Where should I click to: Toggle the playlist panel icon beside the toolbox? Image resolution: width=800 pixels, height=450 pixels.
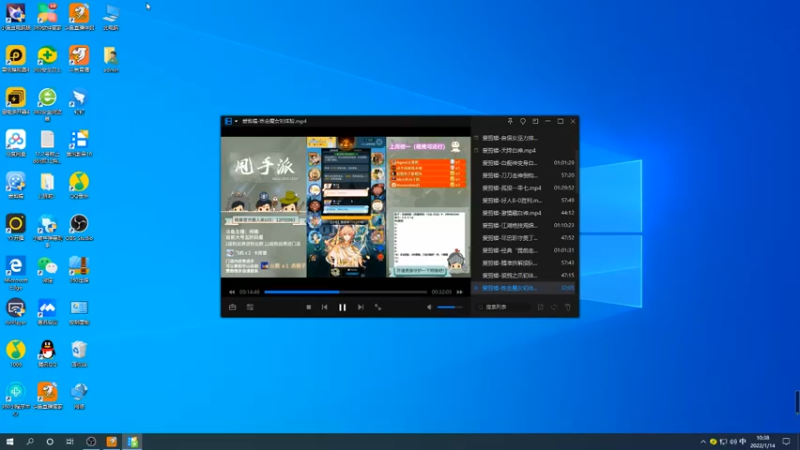250,307
